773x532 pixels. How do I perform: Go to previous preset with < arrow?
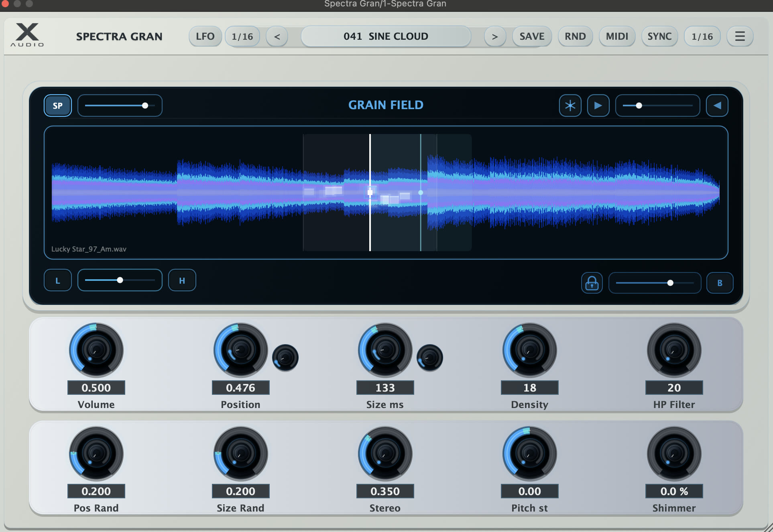277,37
